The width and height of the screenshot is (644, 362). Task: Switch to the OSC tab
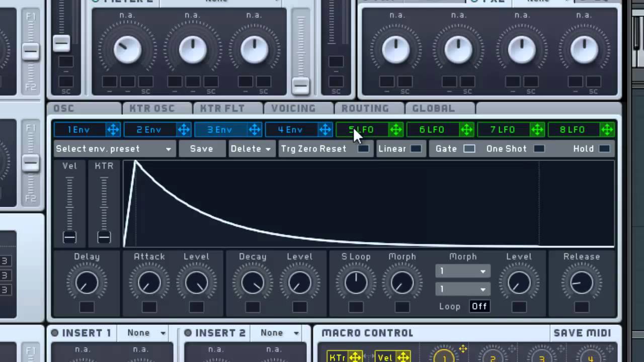pyautogui.click(x=85, y=108)
